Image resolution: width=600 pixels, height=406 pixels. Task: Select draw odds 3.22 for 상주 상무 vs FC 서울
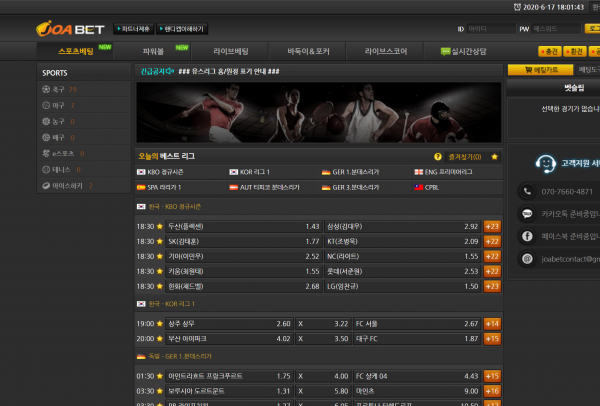coord(323,324)
